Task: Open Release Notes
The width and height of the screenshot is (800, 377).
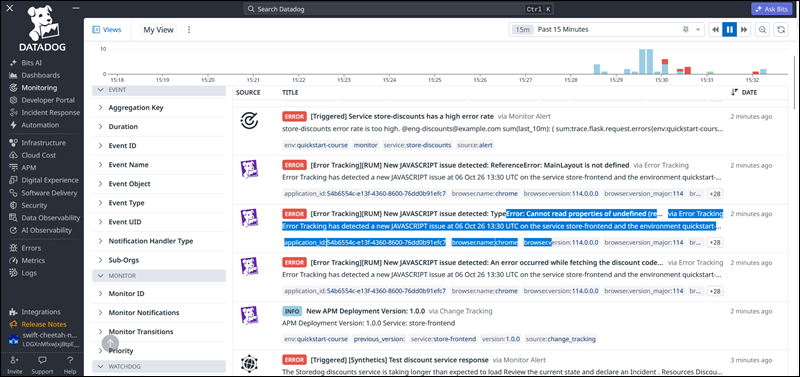Action: (43, 324)
